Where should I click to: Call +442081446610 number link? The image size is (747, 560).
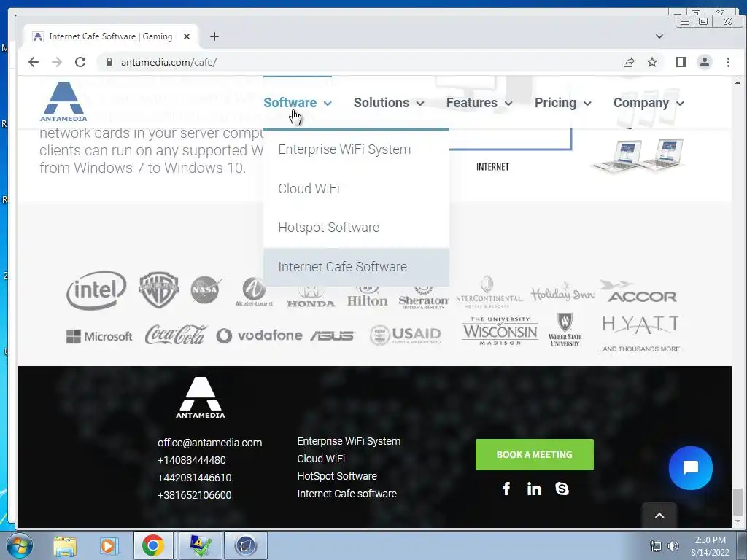pos(194,478)
